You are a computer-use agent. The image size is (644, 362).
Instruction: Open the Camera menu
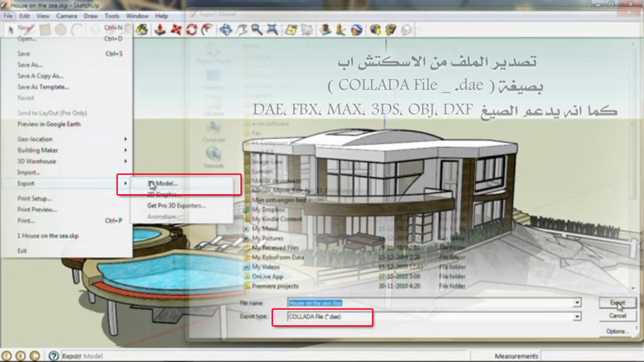click(x=67, y=16)
